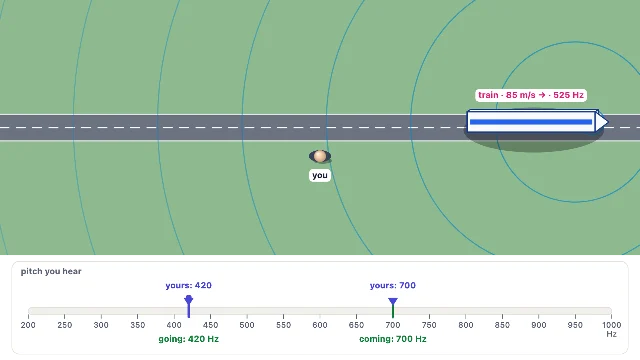Click the 'pitch you hear' heading

(51, 271)
